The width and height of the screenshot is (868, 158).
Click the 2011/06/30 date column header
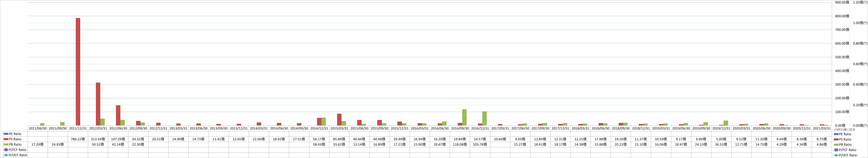38,128
